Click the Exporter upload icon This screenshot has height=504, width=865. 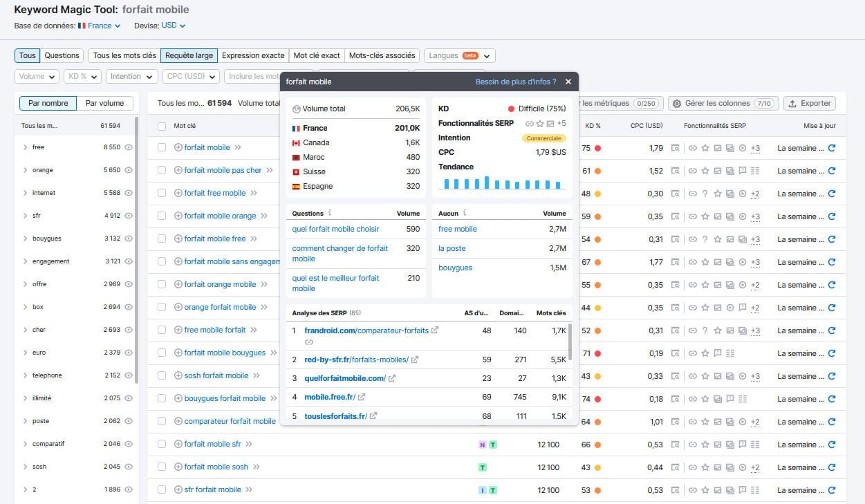click(x=792, y=103)
